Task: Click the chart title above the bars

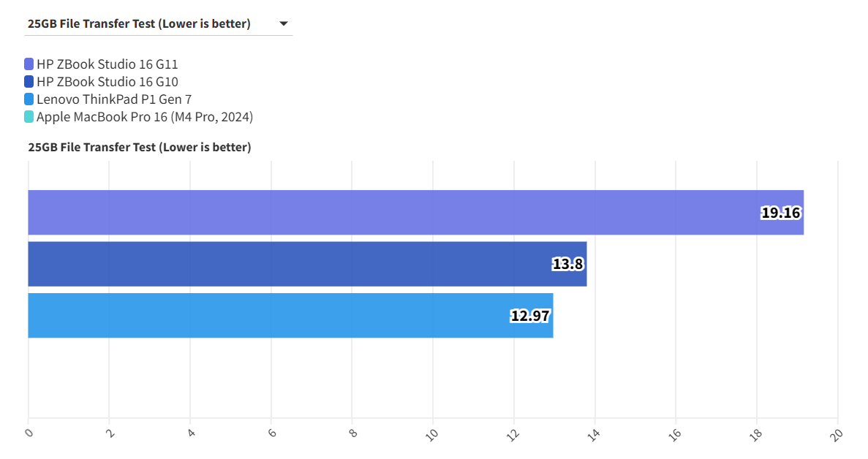Action: (140, 148)
